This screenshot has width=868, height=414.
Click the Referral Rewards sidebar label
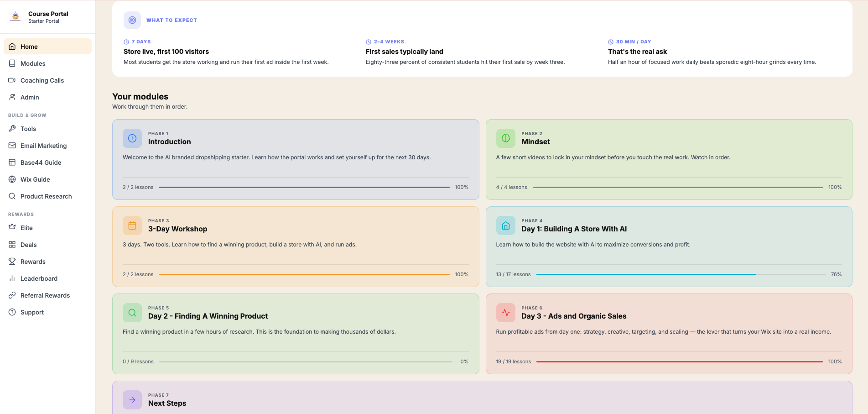point(45,295)
